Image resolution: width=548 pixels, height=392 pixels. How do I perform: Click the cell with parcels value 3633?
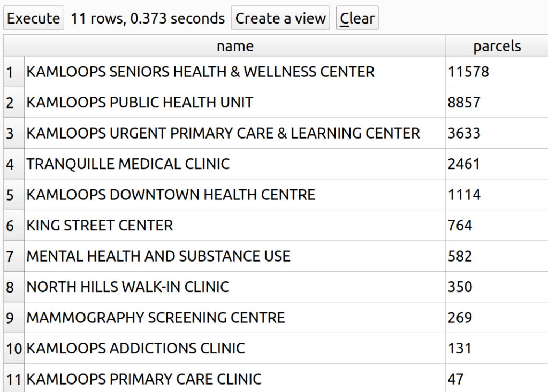(x=465, y=133)
